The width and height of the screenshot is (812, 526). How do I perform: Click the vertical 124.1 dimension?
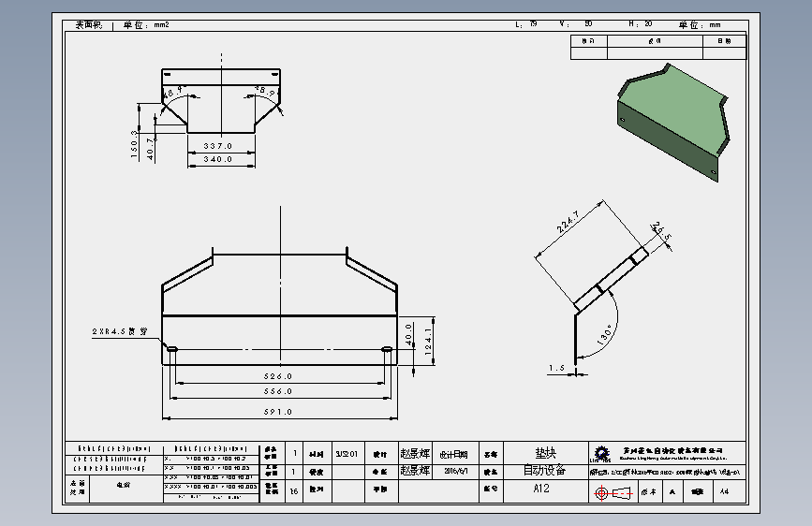click(428, 342)
